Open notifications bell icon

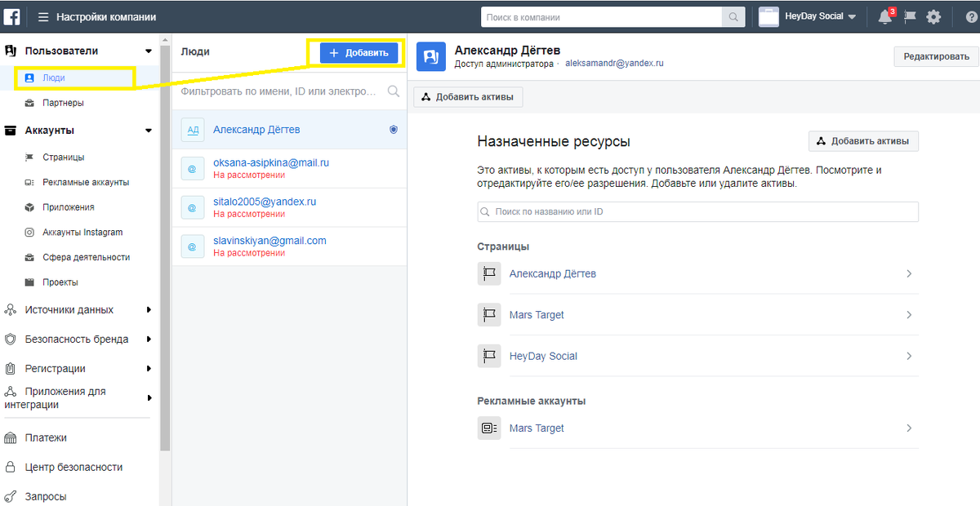tap(885, 17)
